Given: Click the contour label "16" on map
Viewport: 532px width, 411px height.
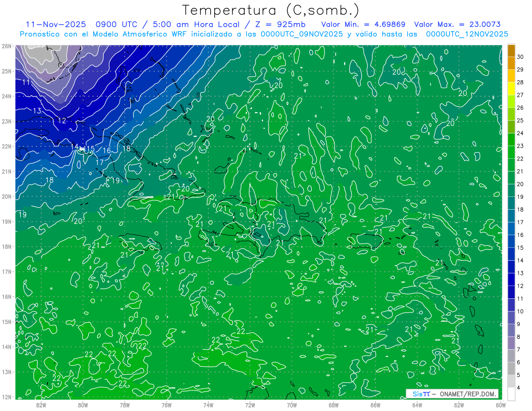Looking at the screenshot, I should (x=107, y=151).
